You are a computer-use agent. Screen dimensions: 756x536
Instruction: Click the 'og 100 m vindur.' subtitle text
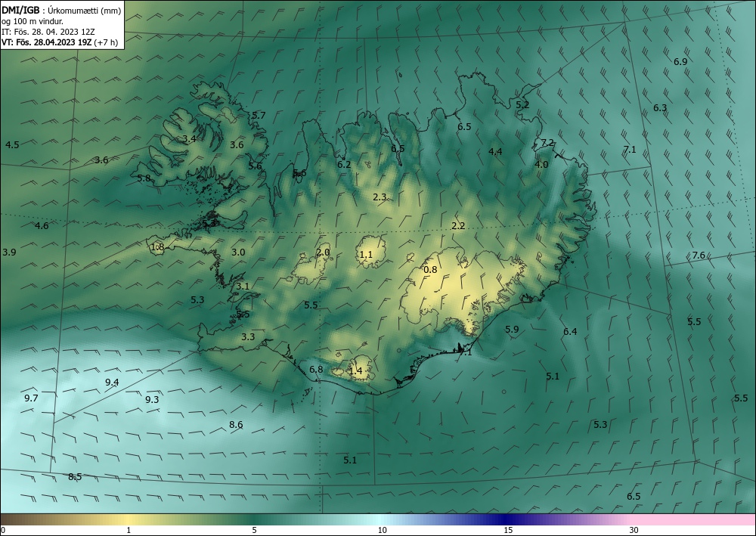pyautogui.click(x=33, y=21)
